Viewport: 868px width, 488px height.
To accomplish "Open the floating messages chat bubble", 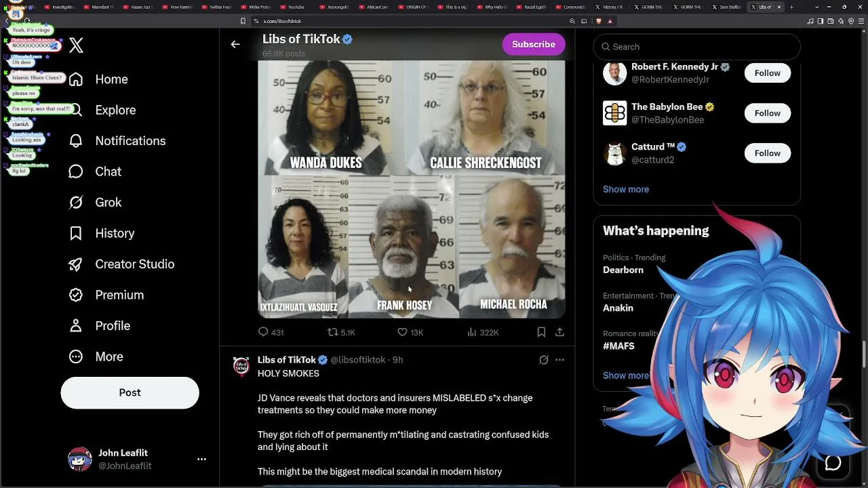I will (x=833, y=463).
